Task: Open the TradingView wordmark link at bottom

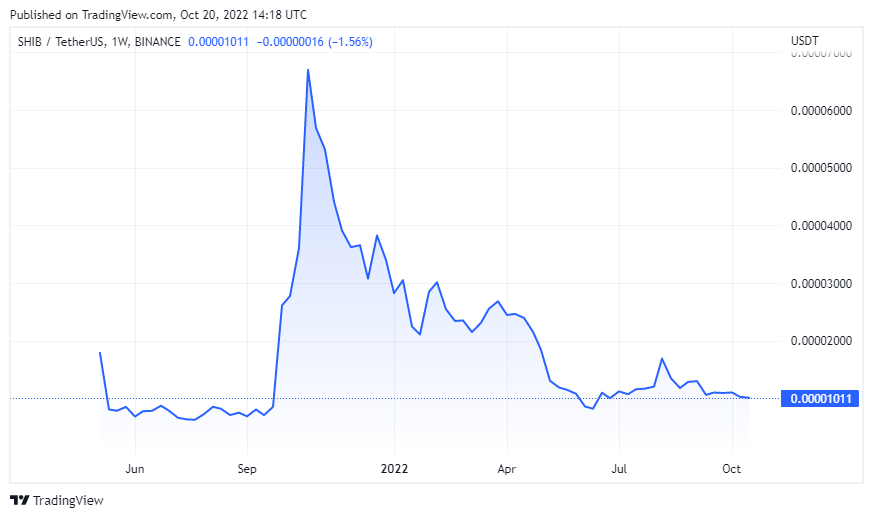Action: [x=67, y=500]
